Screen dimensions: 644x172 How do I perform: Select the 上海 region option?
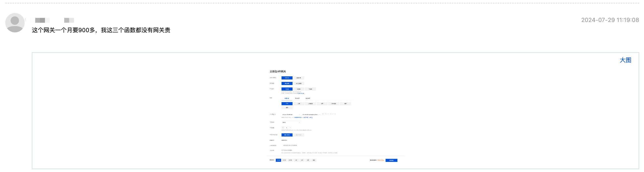[299, 103]
